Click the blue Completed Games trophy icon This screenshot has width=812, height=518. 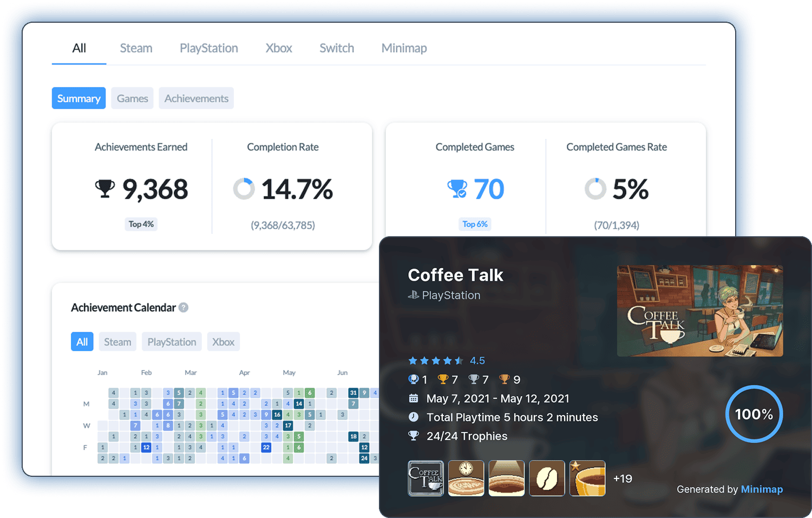(x=457, y=189)
